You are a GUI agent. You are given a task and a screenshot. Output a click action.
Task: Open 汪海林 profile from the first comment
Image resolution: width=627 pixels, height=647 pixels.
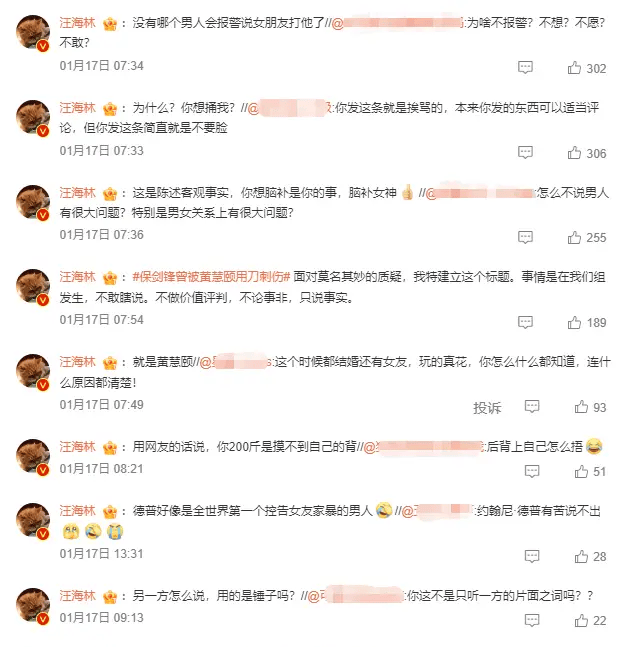(x=78, y=22)
